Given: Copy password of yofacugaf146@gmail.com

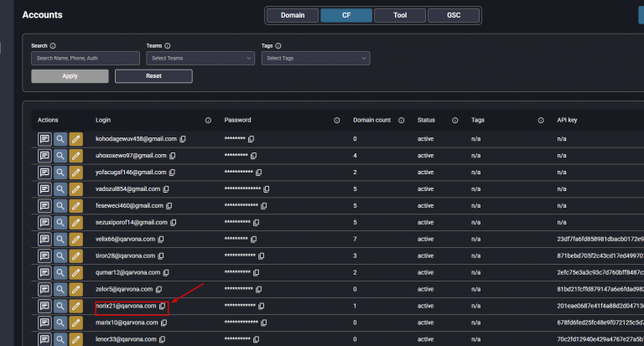Looking at the screenshot, I should click(259, 173).
